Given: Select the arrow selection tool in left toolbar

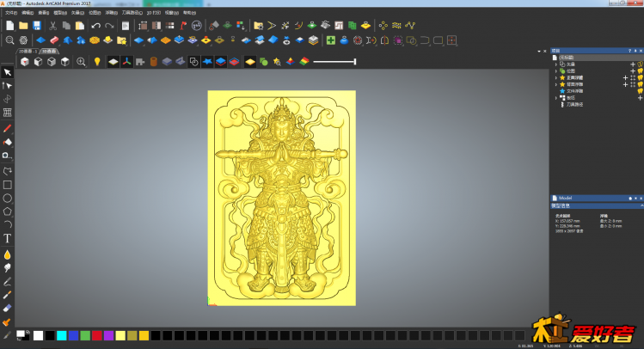Looking at the screenshot, I should [8, 72].
